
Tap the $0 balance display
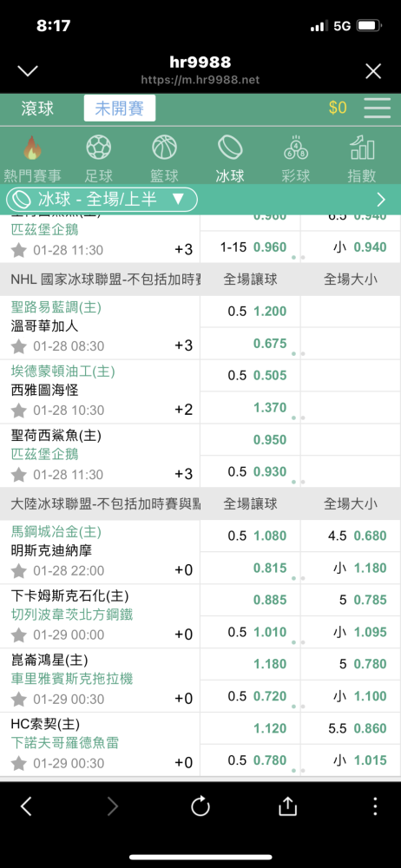pyautogui.click(x=338, y=108)
